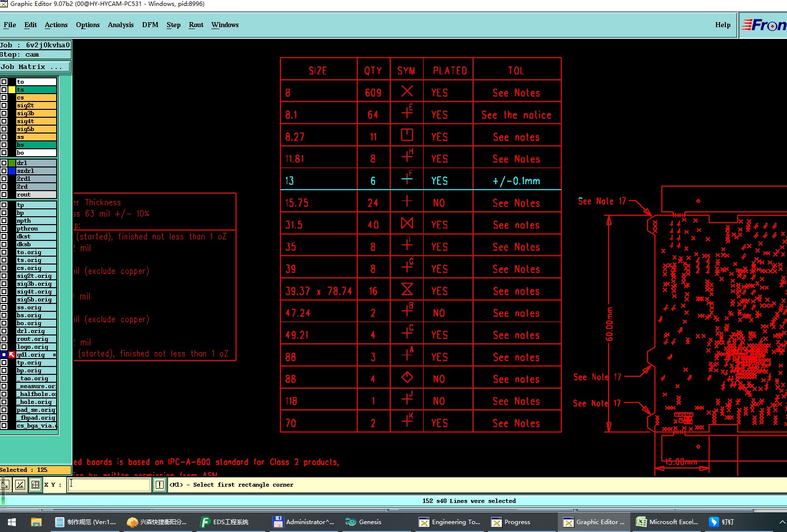The image size is (787, 532).
Task: Open the Administrator taskbar window
Action: 304,522
